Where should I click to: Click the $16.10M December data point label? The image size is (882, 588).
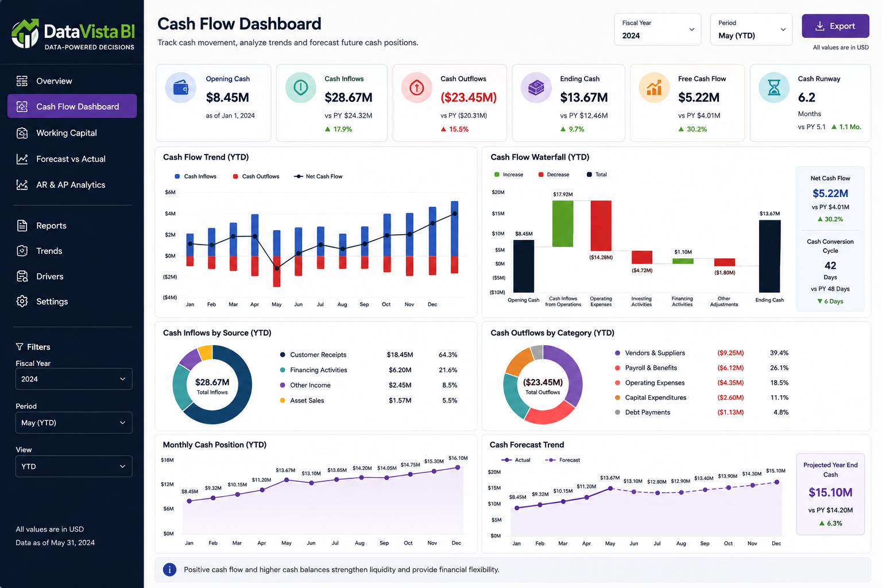pos(458,458)
